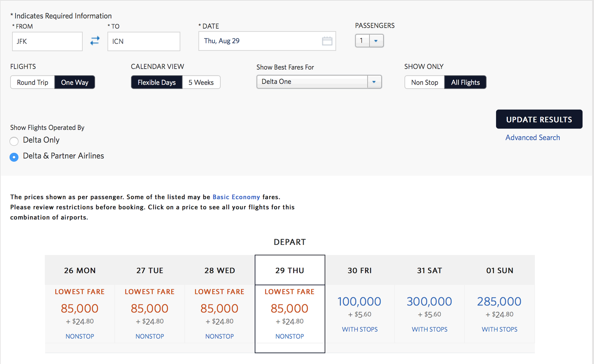
Task: Pick the 85,000 fare under 27 TUE
Action: coord(150,308)
